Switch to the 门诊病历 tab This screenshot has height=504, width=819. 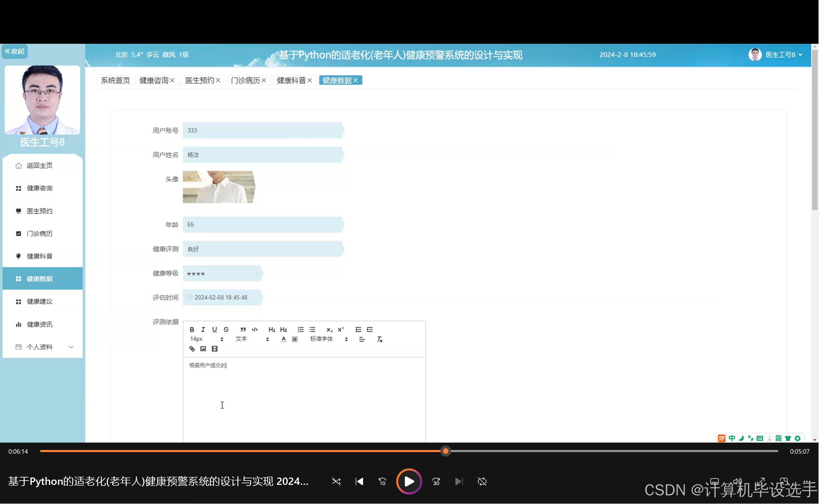tap(246, 80)
